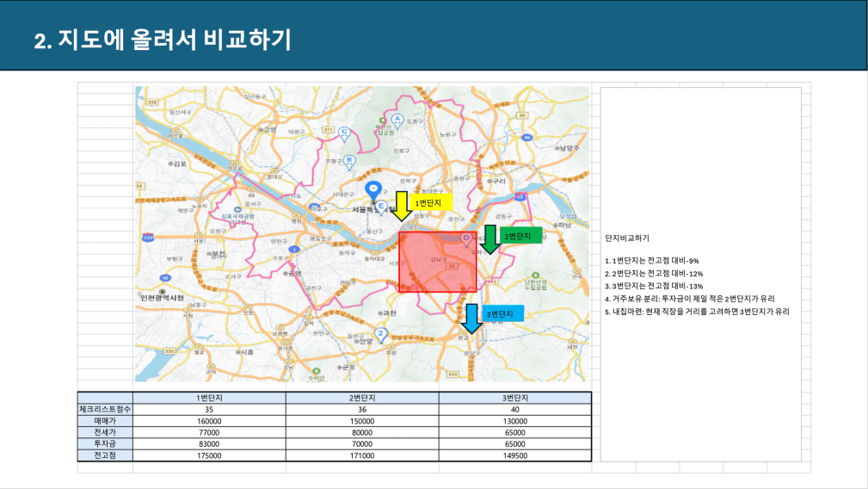Select the 체크리스트점수 row label
868x489 pixels.
(x=105, y=409)
